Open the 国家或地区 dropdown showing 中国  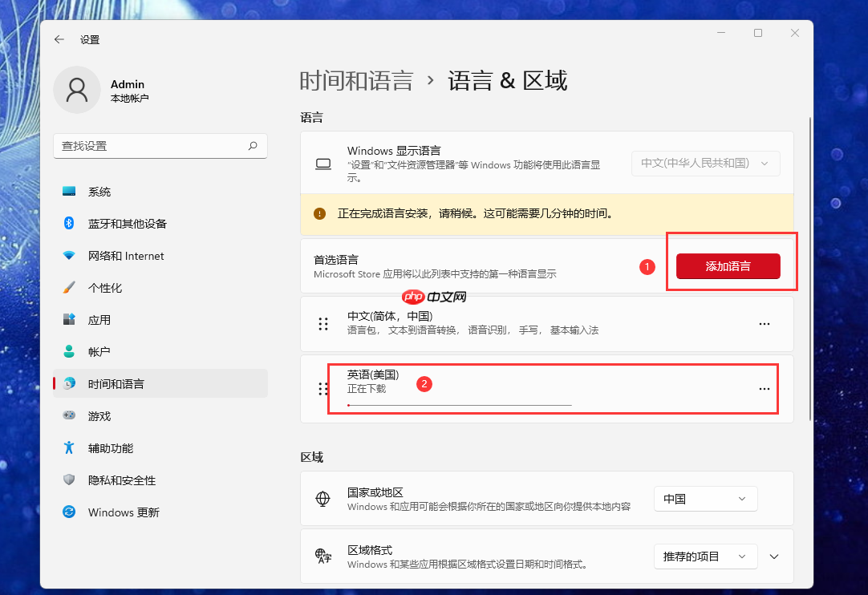point(705,498)
